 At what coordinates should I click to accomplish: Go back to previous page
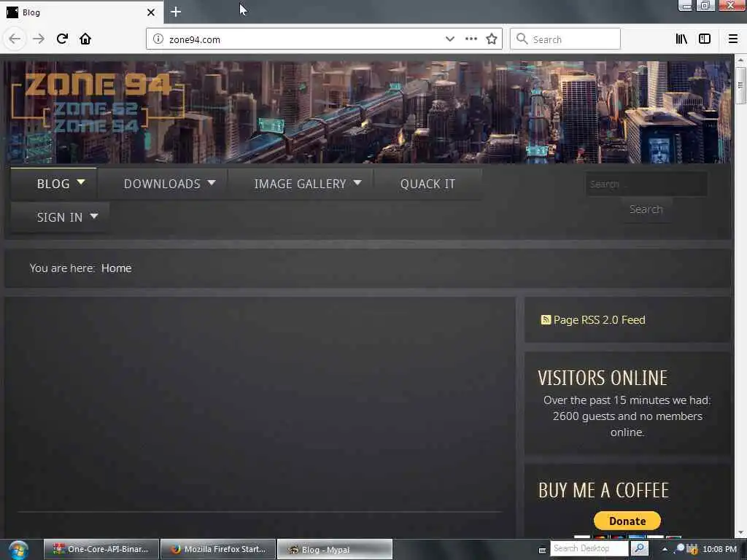point(15,39)
